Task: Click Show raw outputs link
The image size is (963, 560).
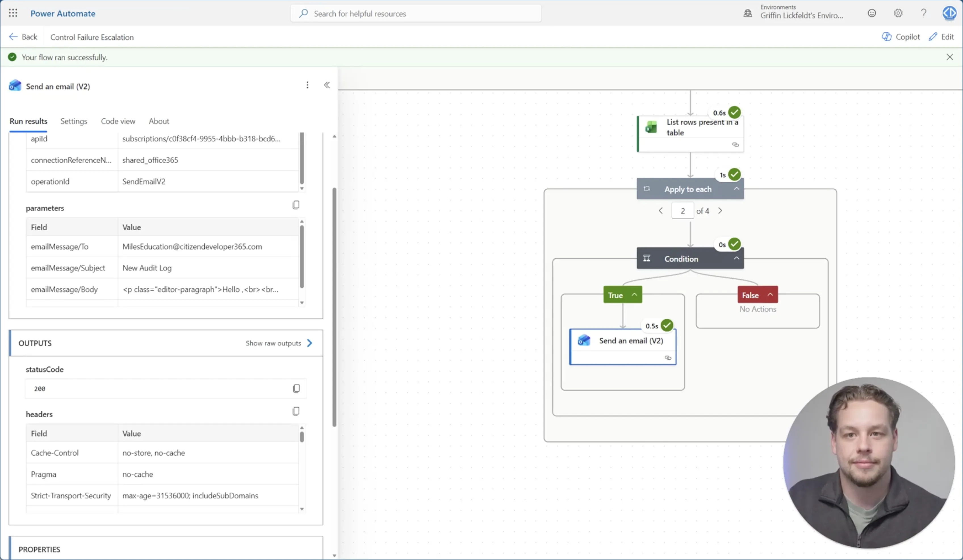Action: [x=279, y=343]
